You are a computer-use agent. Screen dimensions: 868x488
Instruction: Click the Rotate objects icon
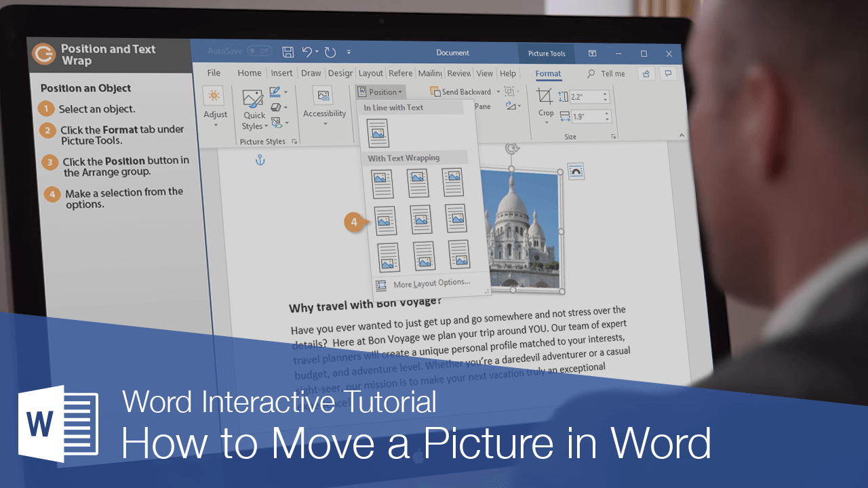click(x=510, y=106)
